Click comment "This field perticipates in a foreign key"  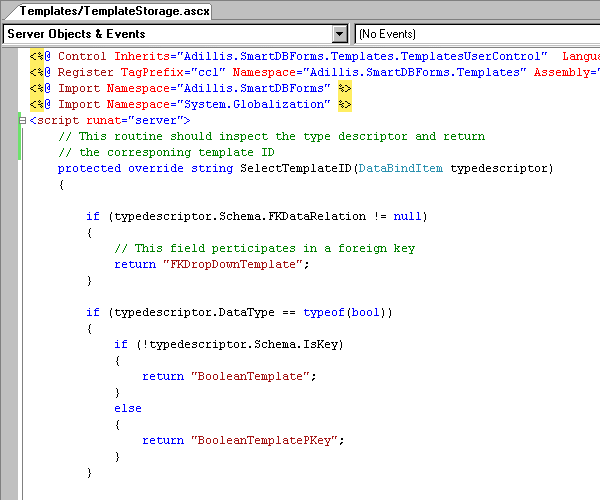264,248
